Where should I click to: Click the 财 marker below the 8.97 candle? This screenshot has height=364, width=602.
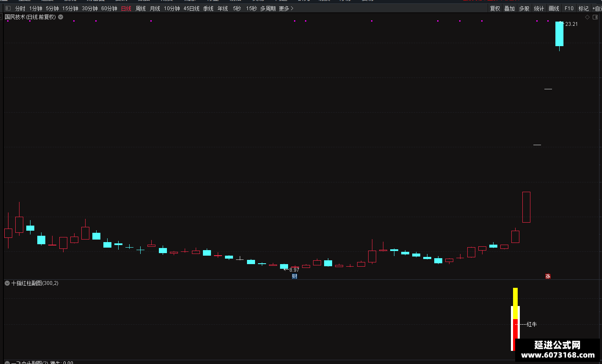coord(294,276)
